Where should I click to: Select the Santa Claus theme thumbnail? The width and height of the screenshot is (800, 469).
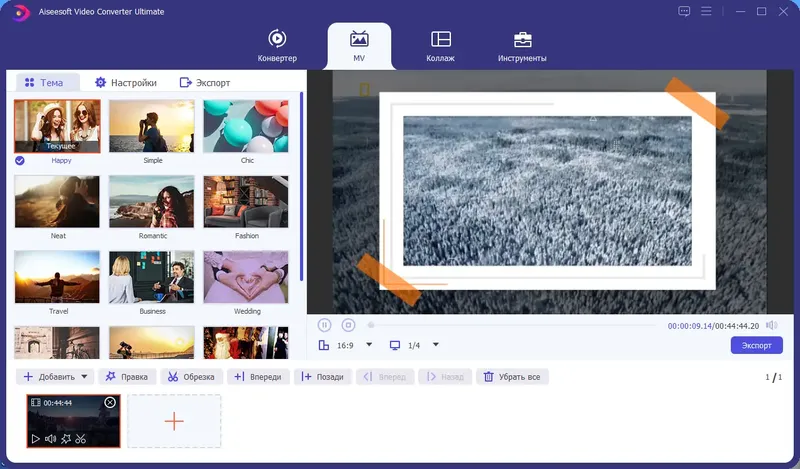pyautogui.click(x=246, y=342)
